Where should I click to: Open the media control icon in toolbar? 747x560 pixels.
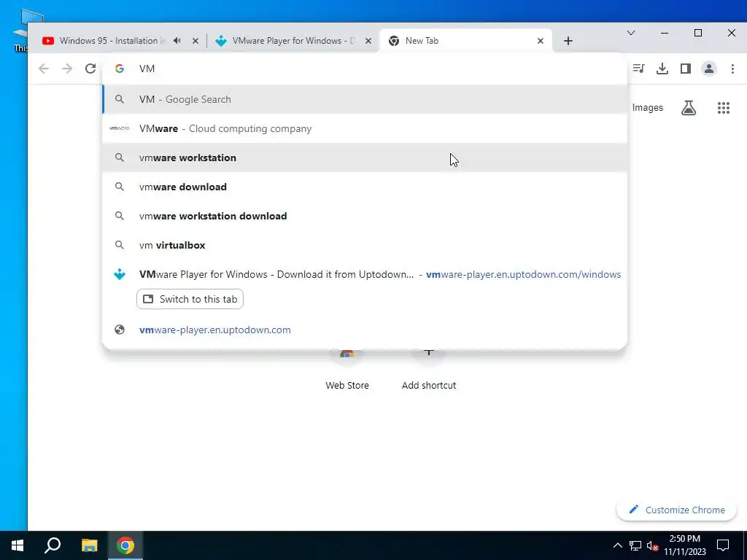pos(638,69)
